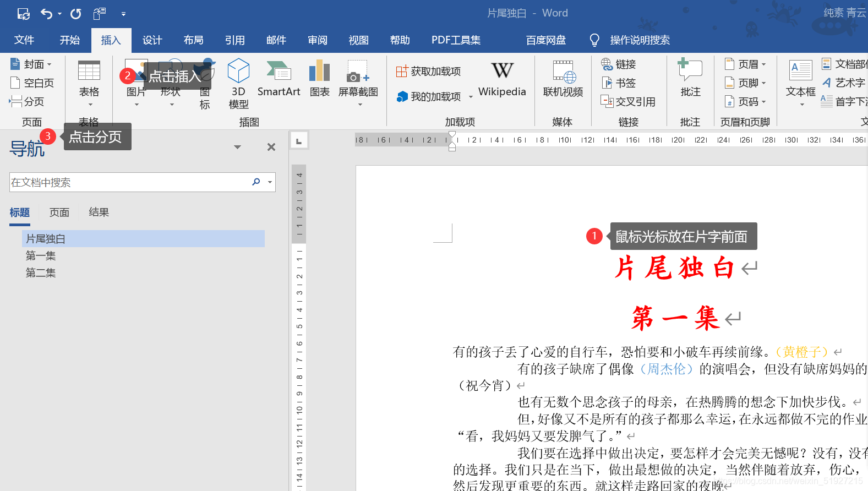868x491 pixels.
Task: Jump to 片尾独白 heading in navigation
Action: point(143,239)
